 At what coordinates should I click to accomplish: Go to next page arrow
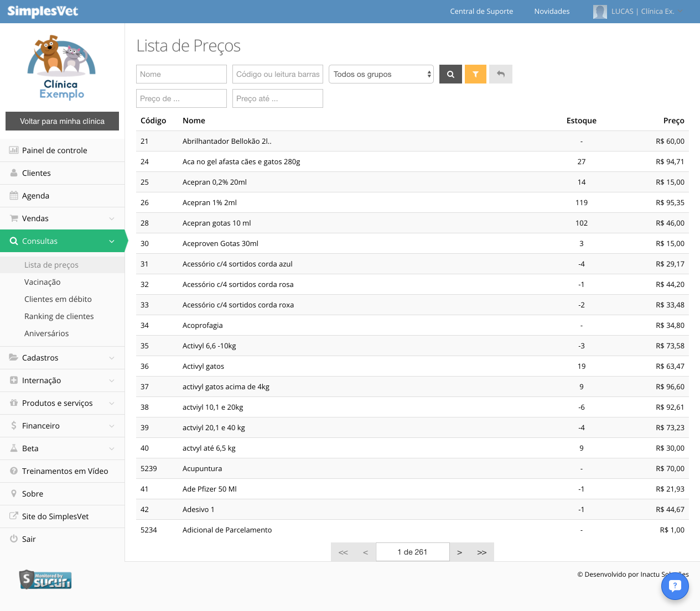459,552
